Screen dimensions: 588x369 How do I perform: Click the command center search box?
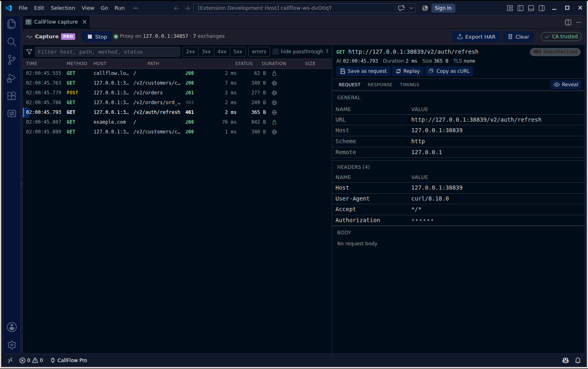294,8
